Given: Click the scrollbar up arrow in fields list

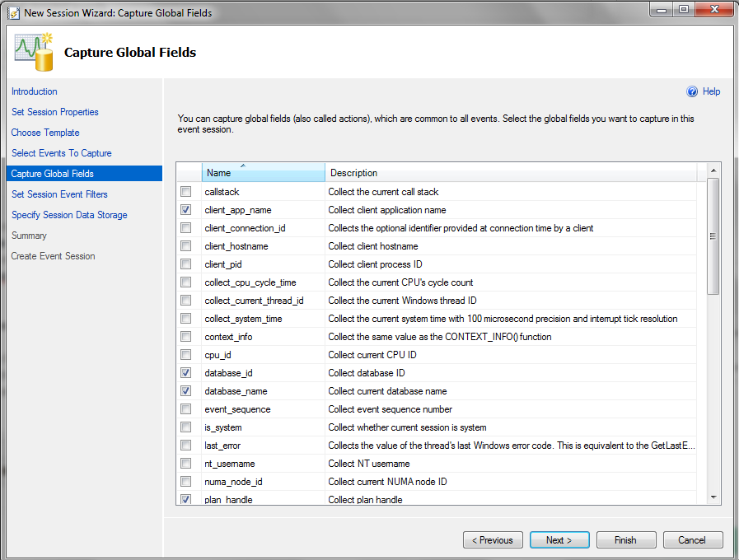Looking at the screenshot, I should click(713, 170).
